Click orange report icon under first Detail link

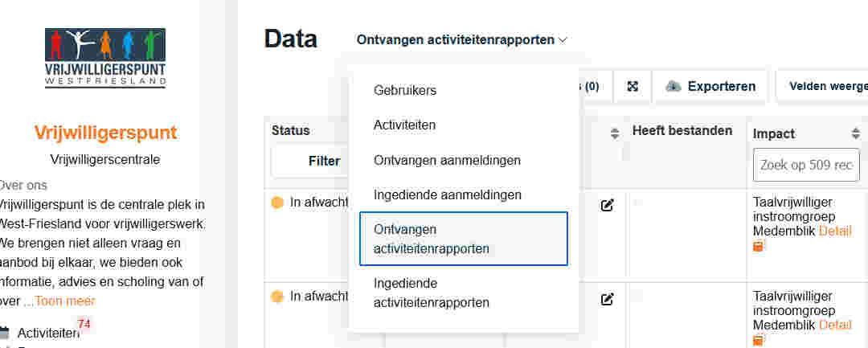click(x=759, y=247)
